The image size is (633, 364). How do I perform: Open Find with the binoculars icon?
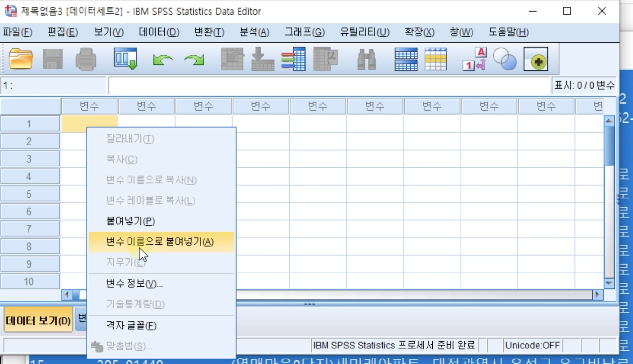pos(366,59)
